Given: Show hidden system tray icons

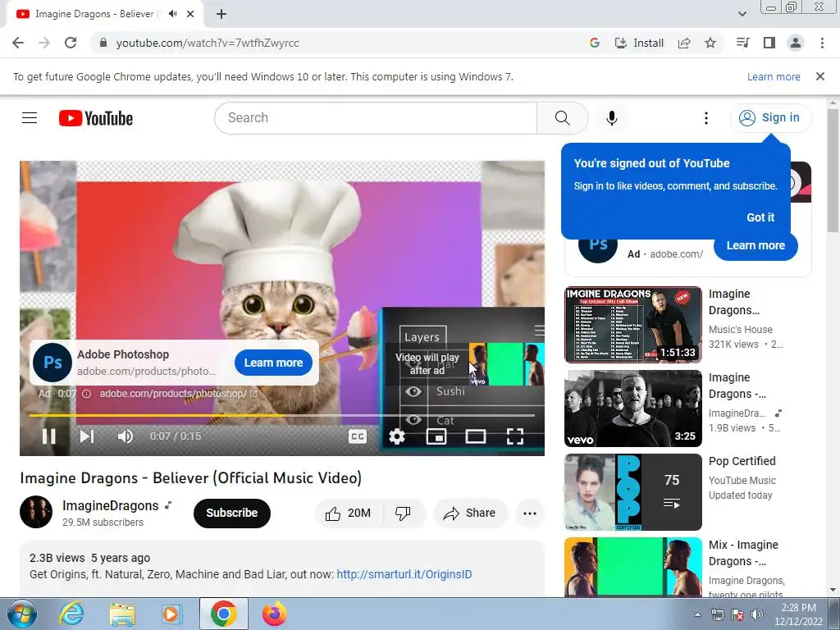Looking at the screenshot, I should (x=697, y=615).
